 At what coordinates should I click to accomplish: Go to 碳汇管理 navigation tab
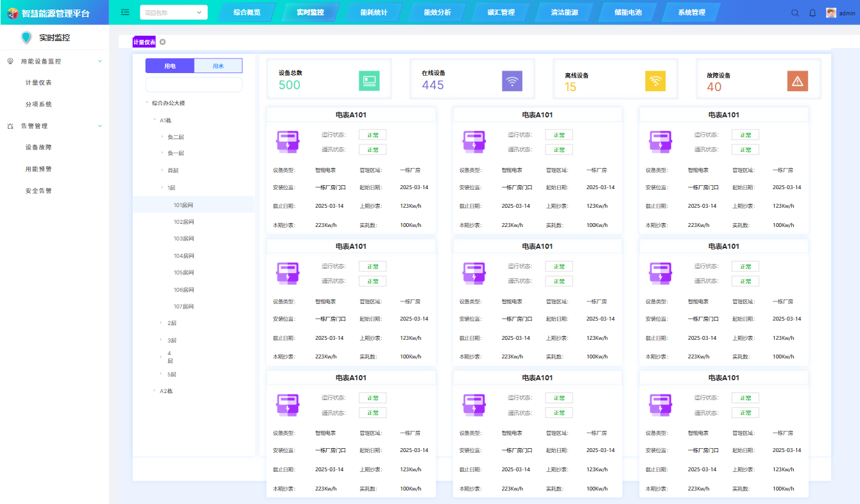coord(501,12)
